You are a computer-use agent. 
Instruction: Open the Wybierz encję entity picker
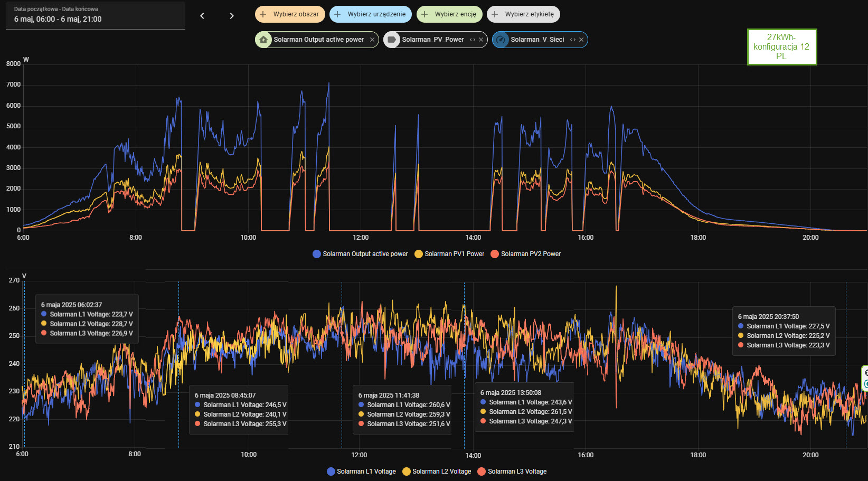(x=449, y=14)
